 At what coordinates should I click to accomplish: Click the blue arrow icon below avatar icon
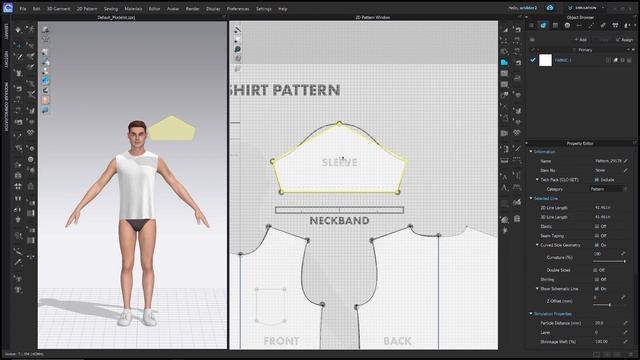coord(45,110)
